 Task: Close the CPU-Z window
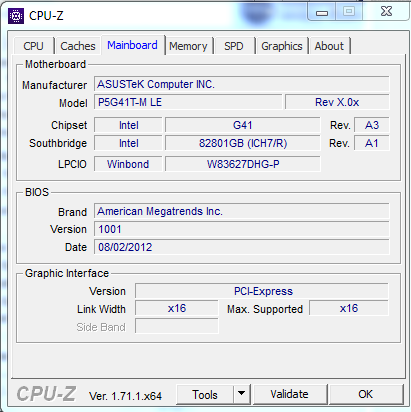(x=386, y=12)
